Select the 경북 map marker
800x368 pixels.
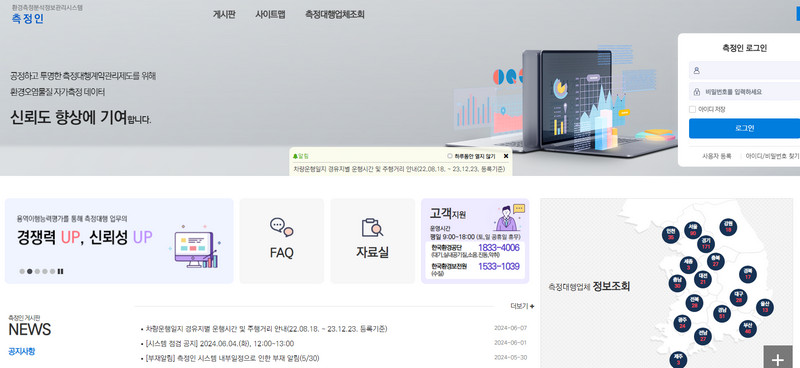[x=747, y=274]
